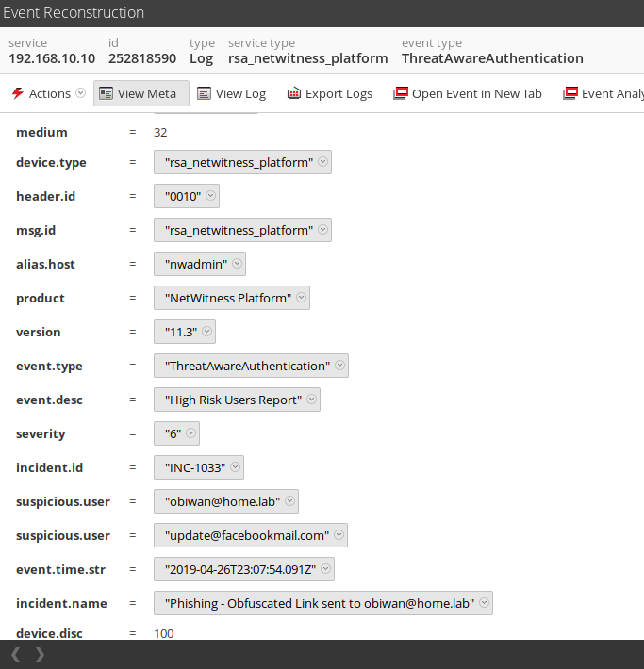The image size is (644, 669).
Task: Click the Actions lightning bolt icon
Action: tap(17, 93)
